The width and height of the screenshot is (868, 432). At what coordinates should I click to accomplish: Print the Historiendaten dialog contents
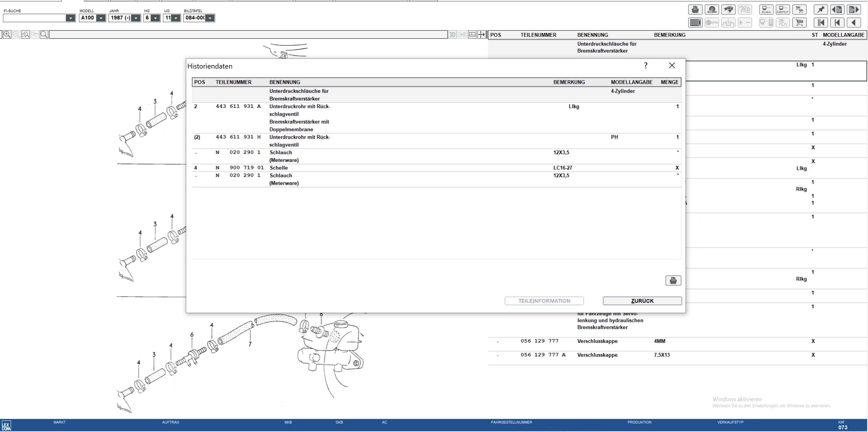click(673, 281)
